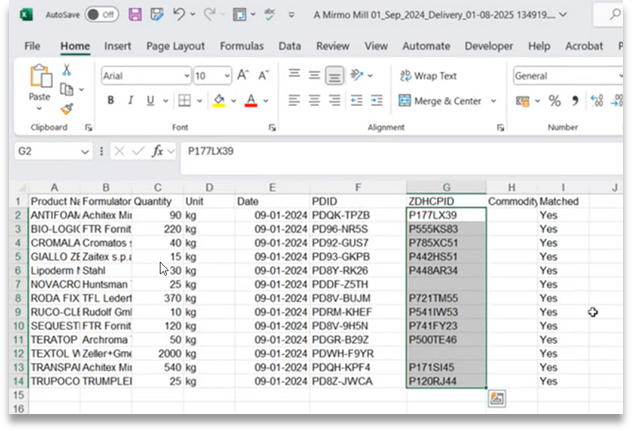Increase font size with the larger A icon
The image size is (632, 431).
(x=243, y=75)
